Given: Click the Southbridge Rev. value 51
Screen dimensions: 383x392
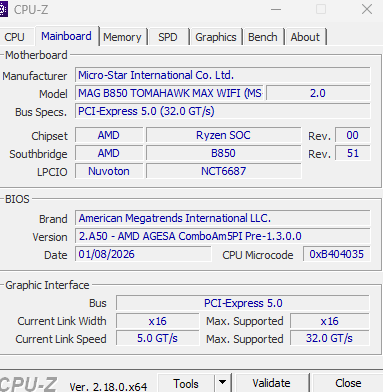Looking at the screenshot, I should coord(352,153).
